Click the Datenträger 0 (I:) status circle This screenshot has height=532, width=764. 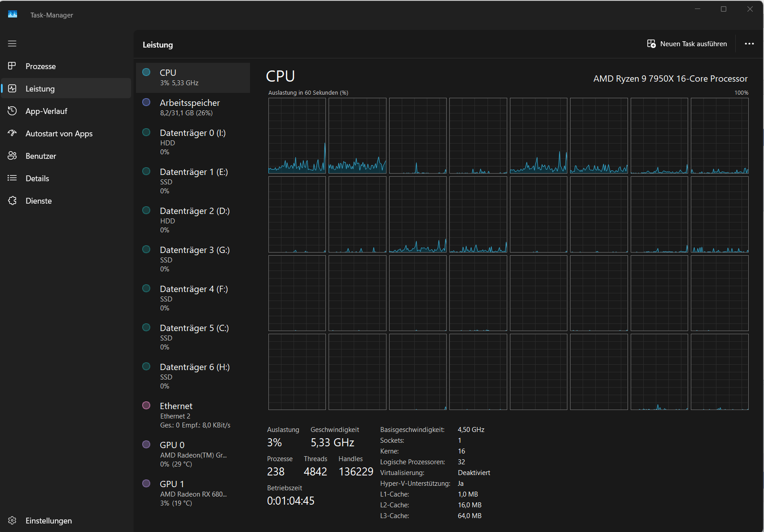coord(146,132)
